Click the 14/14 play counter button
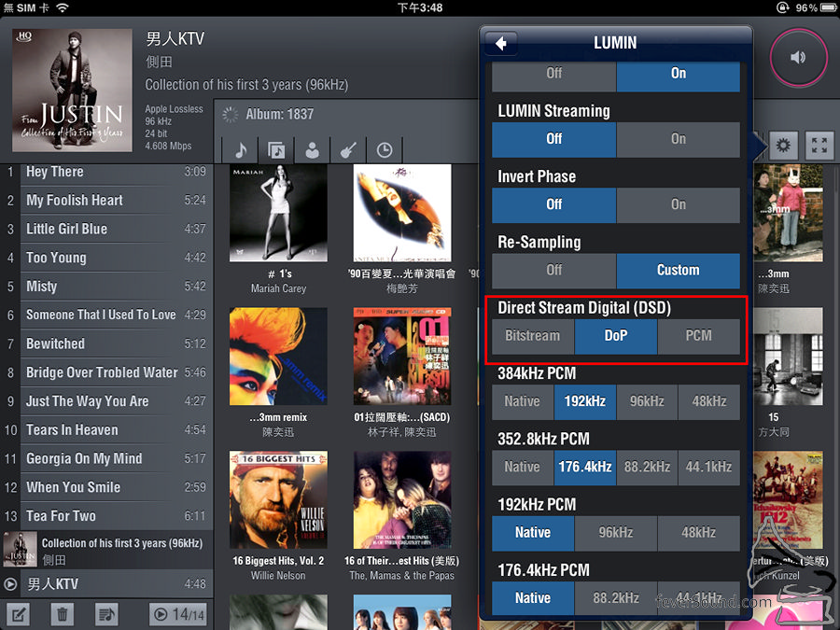840x630 pixels. coord(178,614)
